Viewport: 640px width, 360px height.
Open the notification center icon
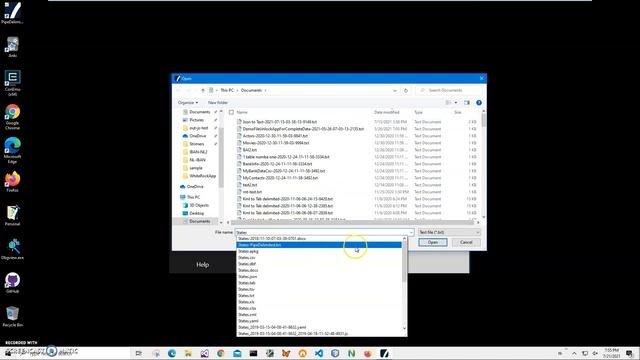coord(630,353)
